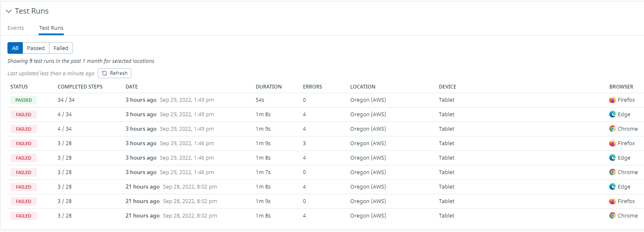Show All test runs filter
The height and width of the screenshot is (232, 644).
click(x=15, y=48)
